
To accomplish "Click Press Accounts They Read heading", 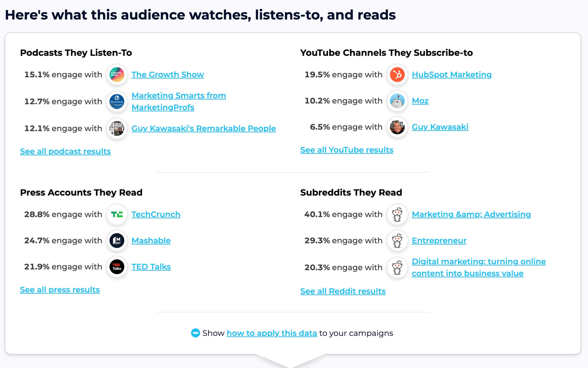I will (81, 193).
